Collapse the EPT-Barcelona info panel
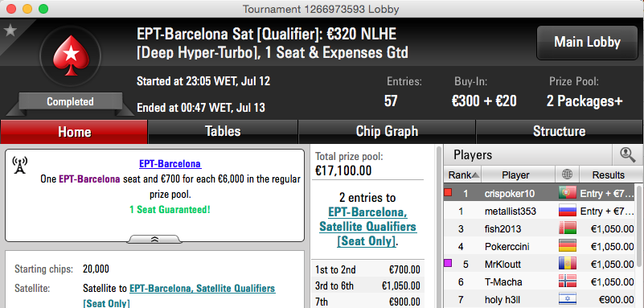 pyautogui.click(x=154, y=240)
